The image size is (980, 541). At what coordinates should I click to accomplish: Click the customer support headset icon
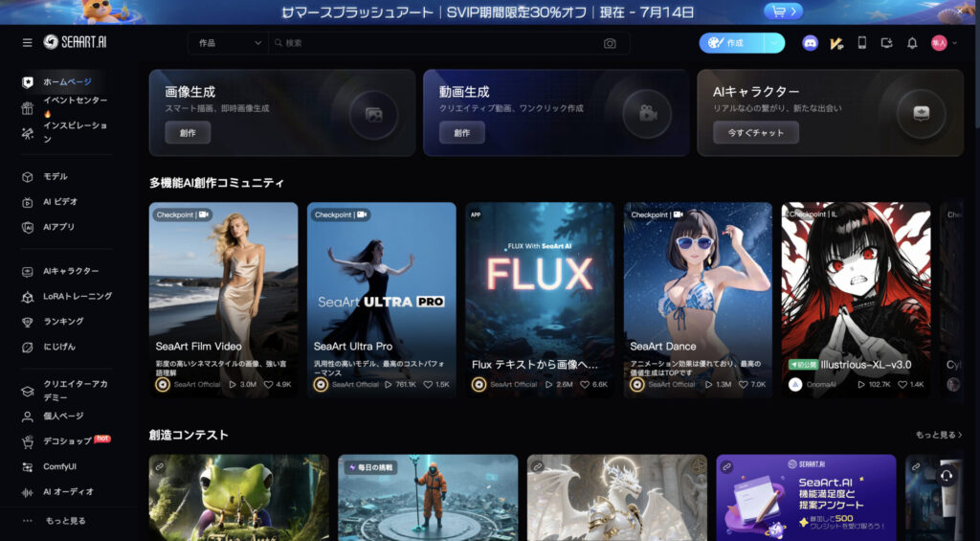point(947,475)
